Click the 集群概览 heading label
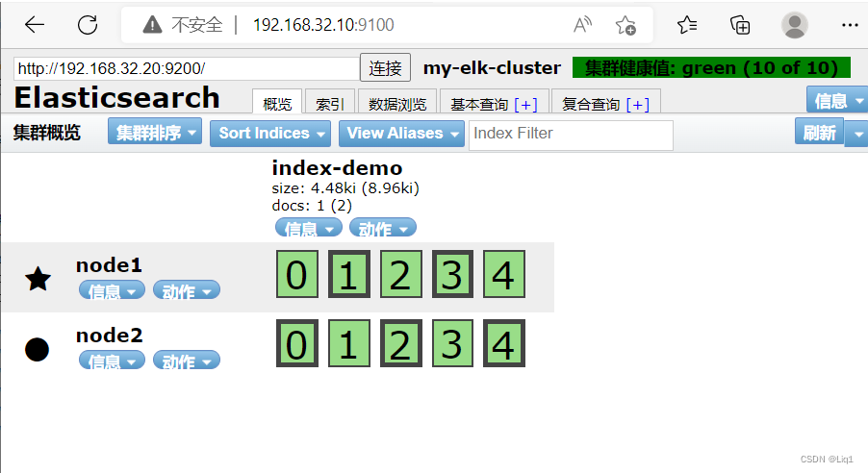The image size is (868, 473). [47, 133]
